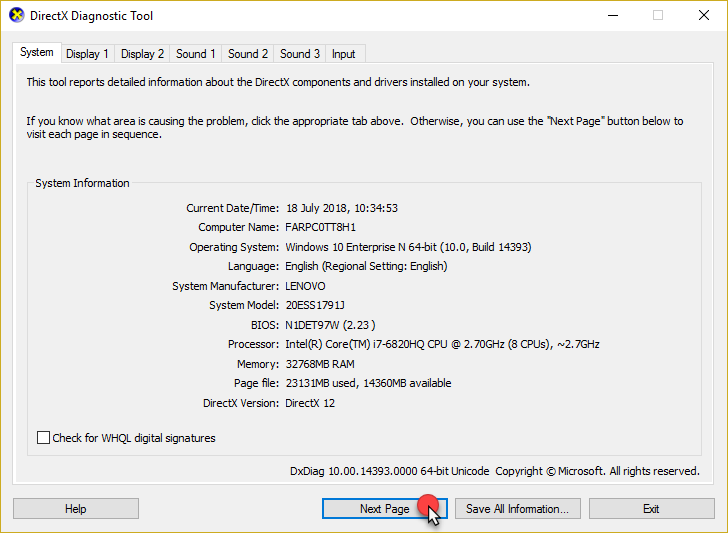Click the Current Date/Time label

[x=233, y=208]
